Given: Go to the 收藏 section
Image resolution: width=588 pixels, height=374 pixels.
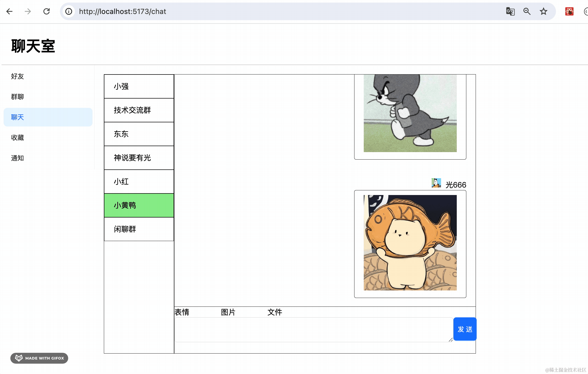Looking at the screenshot, I should [18, 138].
